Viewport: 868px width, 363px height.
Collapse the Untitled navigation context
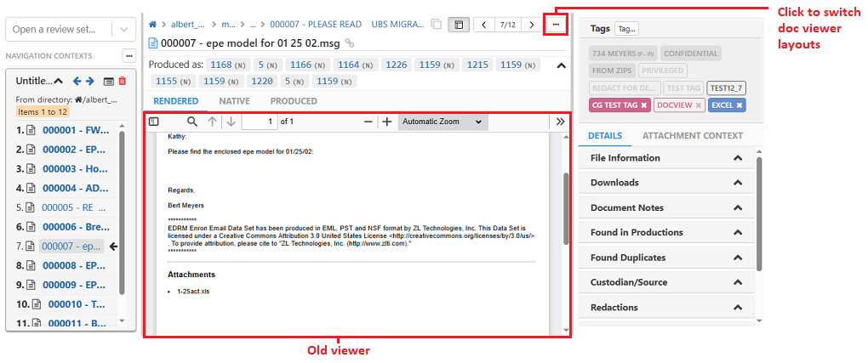(x=59, y=81)
